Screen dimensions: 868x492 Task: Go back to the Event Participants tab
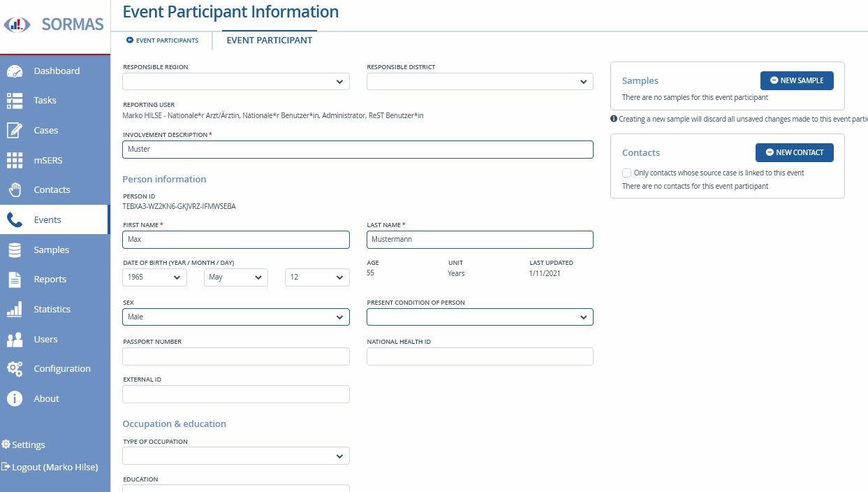[163, 41]
